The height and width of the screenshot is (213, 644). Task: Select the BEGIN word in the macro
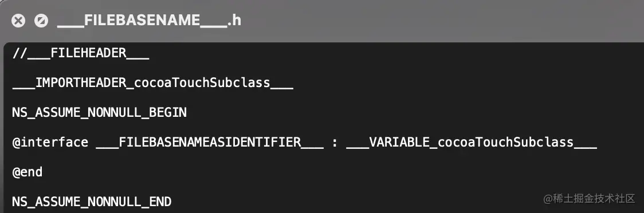(x=168, y=112)
